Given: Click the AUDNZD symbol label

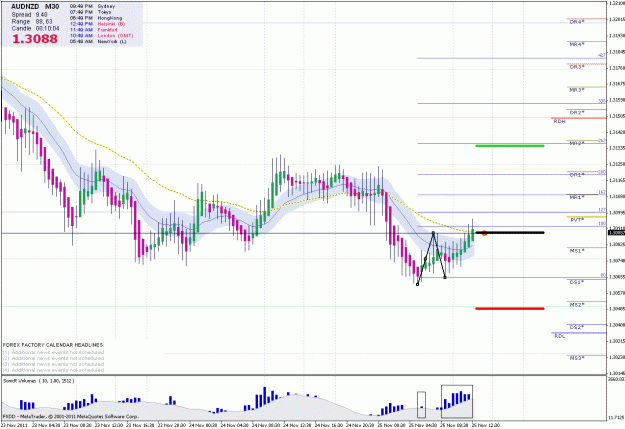Looking at the screenshot, I should 25,7.
